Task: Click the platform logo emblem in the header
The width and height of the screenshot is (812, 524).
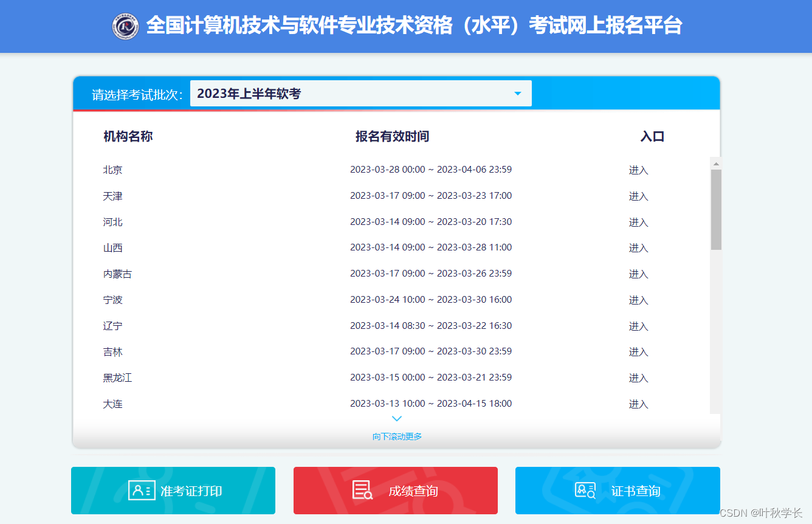Action: (125, 26)
